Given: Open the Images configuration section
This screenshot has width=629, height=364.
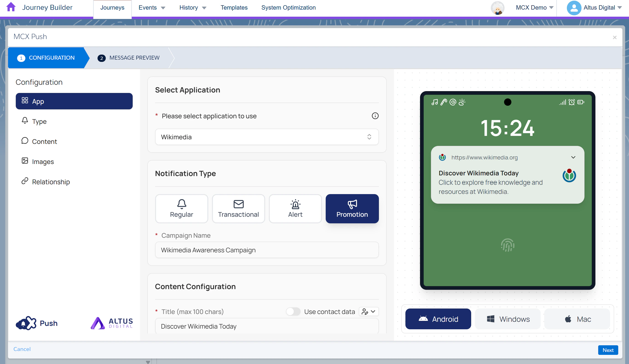Looking at the screenshot, I should (x=74, y=162).
